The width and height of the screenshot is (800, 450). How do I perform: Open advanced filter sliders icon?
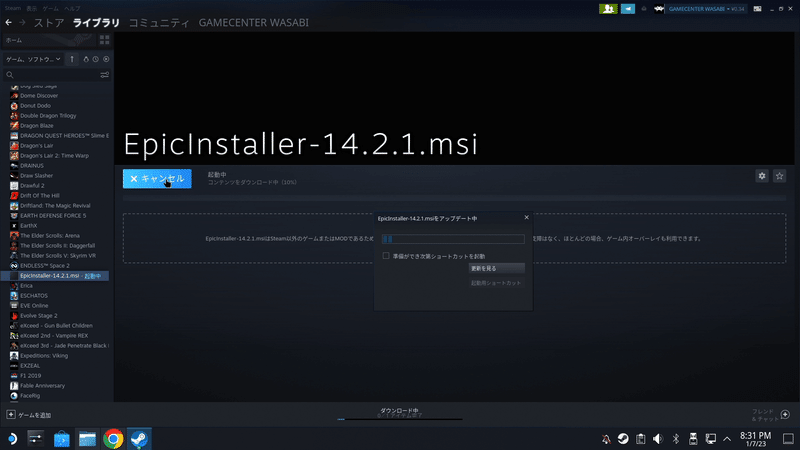click(105, 75)
